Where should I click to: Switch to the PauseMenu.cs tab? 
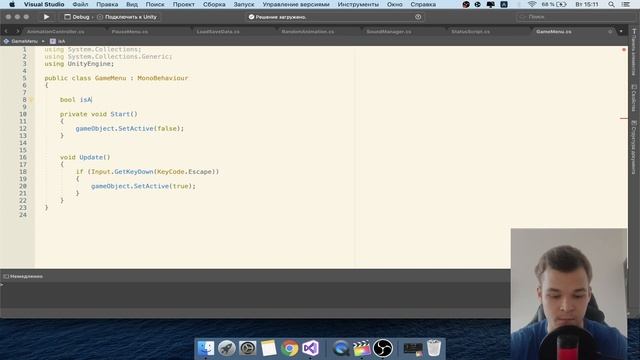tap(130, 31)
